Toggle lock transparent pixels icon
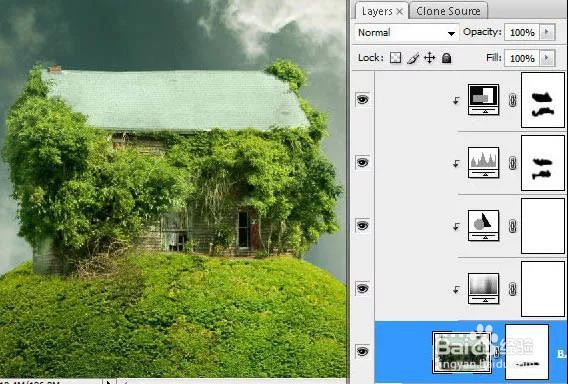Image resolution: width=568 pixels, height=384 pixels. coord(395,58)
